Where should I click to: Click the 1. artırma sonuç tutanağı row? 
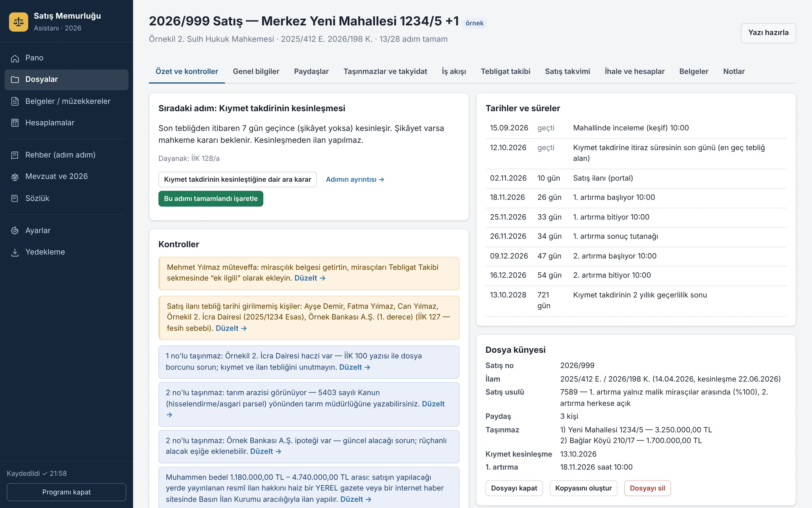coord(636,237)
